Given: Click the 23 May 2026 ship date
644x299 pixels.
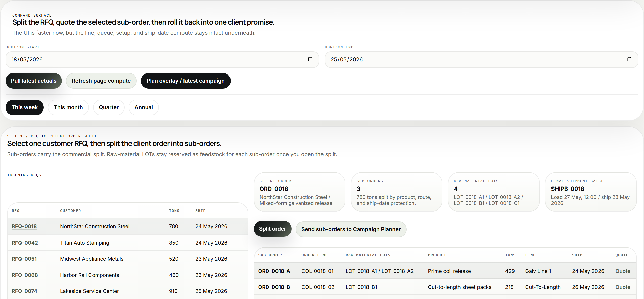Looking at the screenshot, I should click(211, 259).
